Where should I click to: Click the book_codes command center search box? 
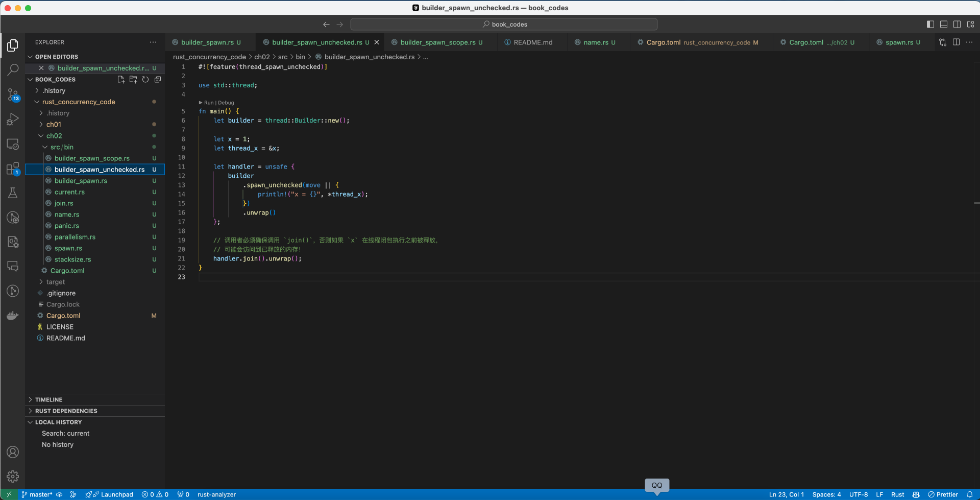point(504,24)
